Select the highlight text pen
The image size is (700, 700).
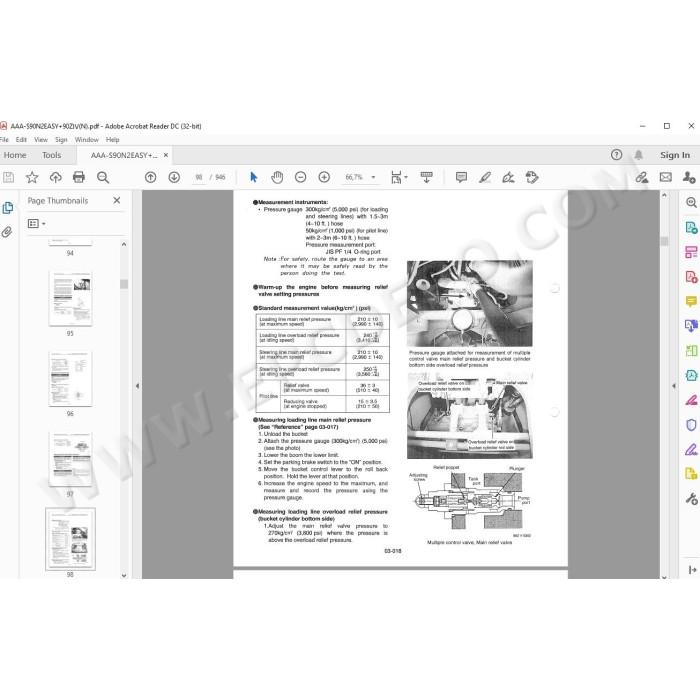485,178
